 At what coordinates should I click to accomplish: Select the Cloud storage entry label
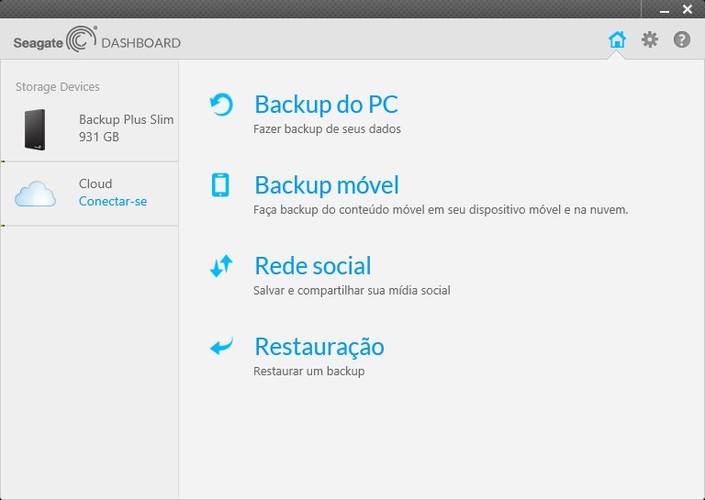pyautogui.click(x=95, y=183)
